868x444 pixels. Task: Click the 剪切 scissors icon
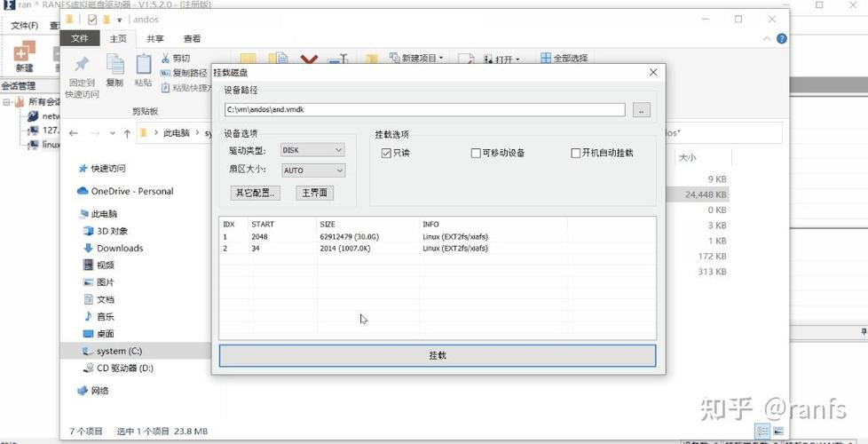[x=165, y=58]
